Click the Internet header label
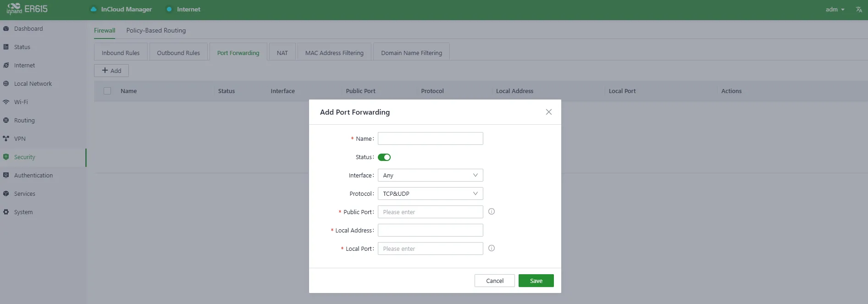Viewport: 868px width, 304px height. pyautogui.click(x=188, y=9)
